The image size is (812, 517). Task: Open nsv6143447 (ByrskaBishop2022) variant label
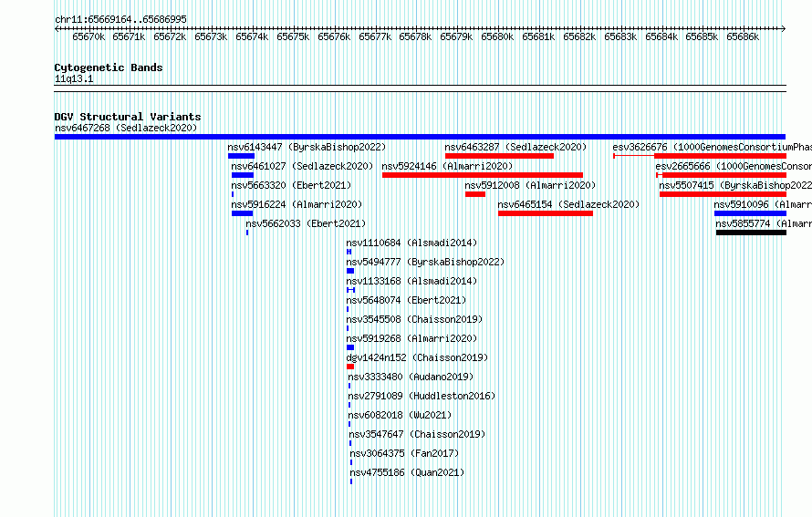[x=307, y=147]
